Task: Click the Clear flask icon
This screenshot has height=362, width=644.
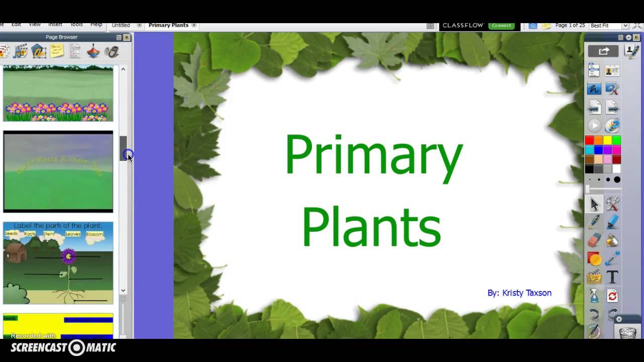Action: tap(594, 295)
